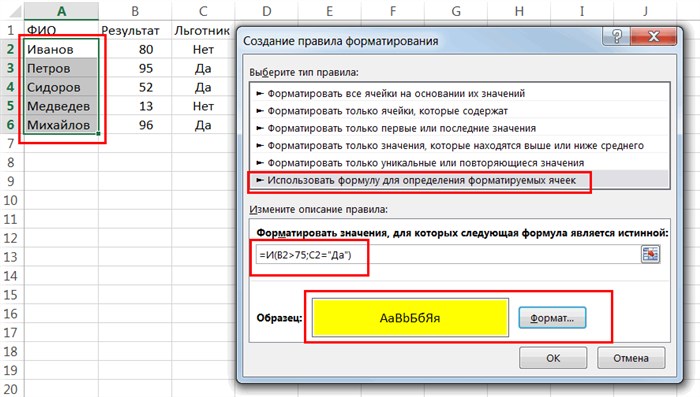This screenshot has height=397, width=700.
Task: Confirm rule with OK button
Action: 553,358
